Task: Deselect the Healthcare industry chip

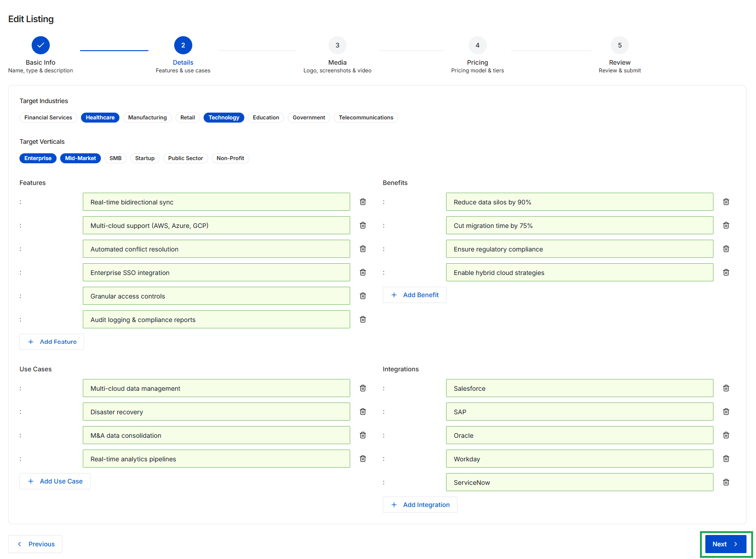Action: click(x=100, y=118)
